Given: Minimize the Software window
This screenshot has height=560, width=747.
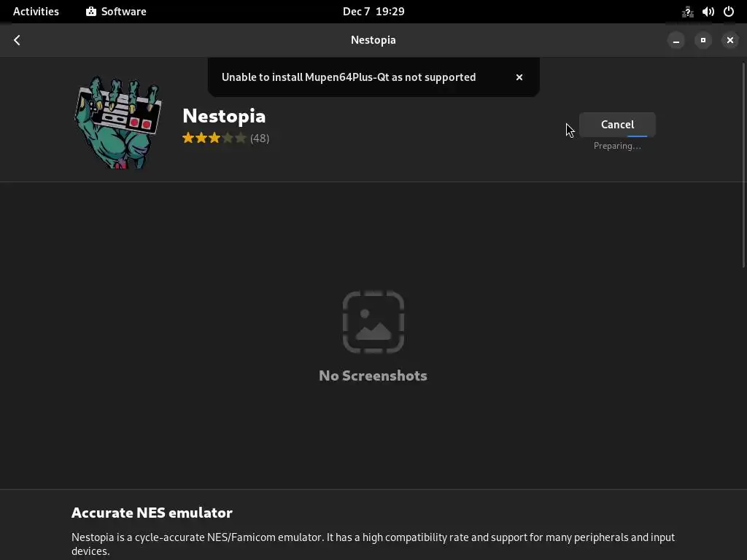Looking at the screenshot, I should point(676,41).
